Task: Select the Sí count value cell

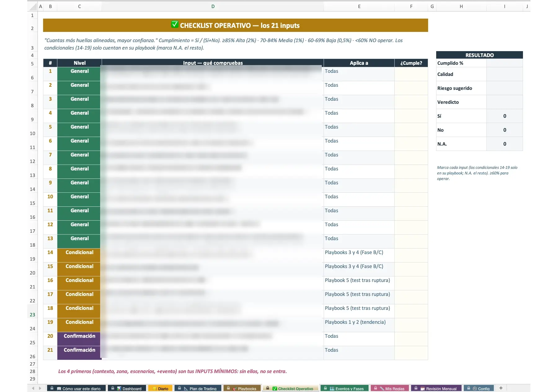Action: click(x=505, y=116)
